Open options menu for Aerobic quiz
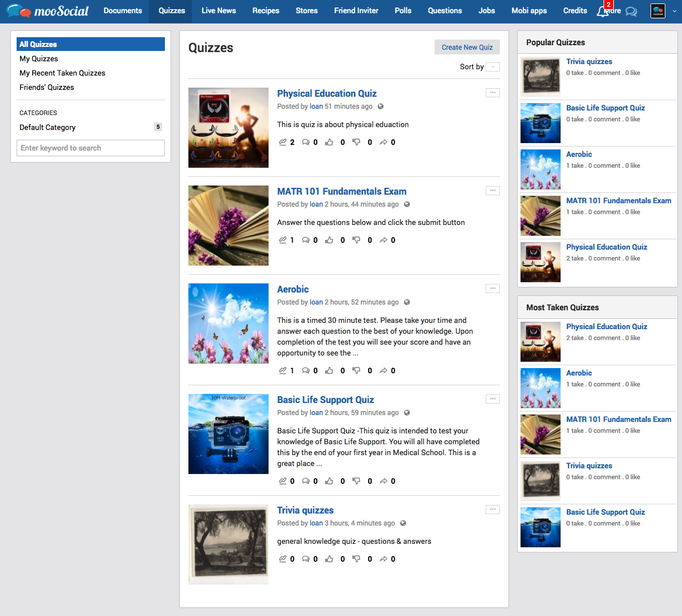Image resolution: width=682 pixels, height=616 pixels. pyautogui.click(x=492, y=288)
